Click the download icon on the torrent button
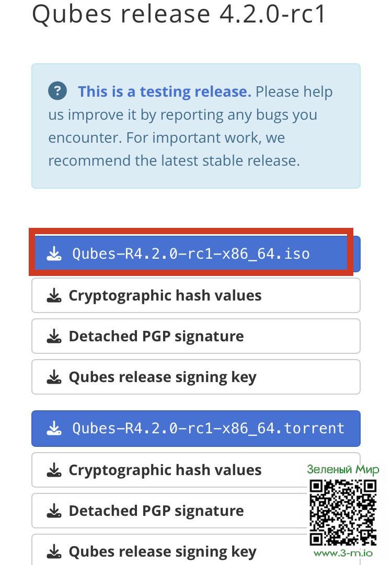Viewport: 392px width, 565px height. [54, 429]
